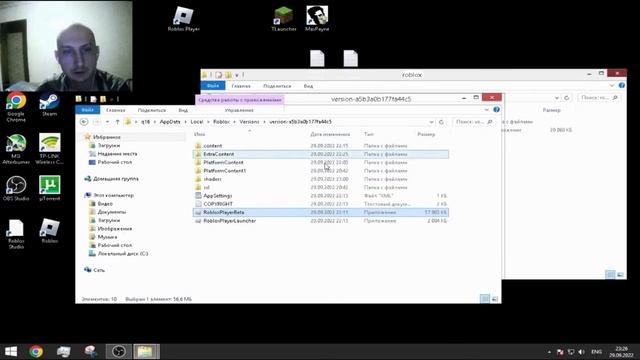Open Roblox Studio desktop shortcut
Screen dimensions: 640x360
coord(16,234)
